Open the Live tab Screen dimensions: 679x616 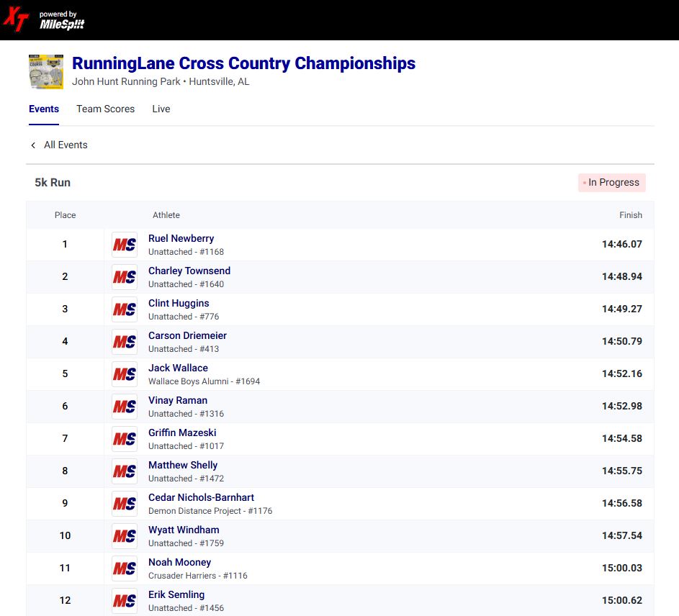[161, 109]
